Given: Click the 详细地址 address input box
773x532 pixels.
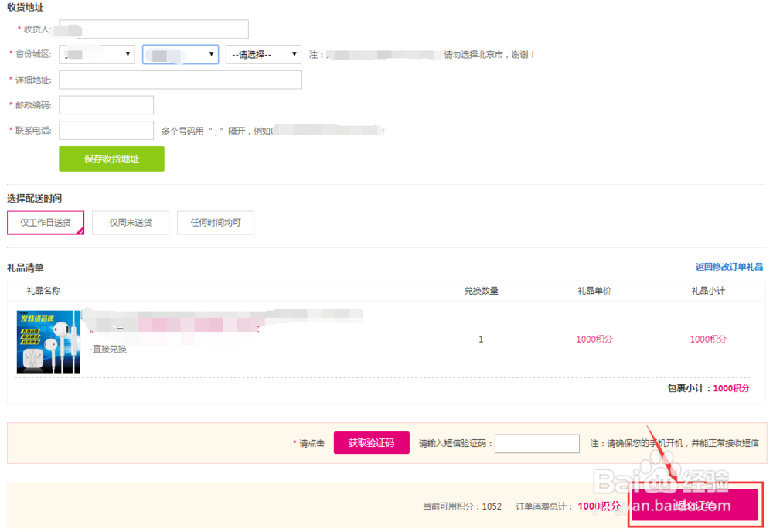Looking at the screenshot, I should [180, 79].
